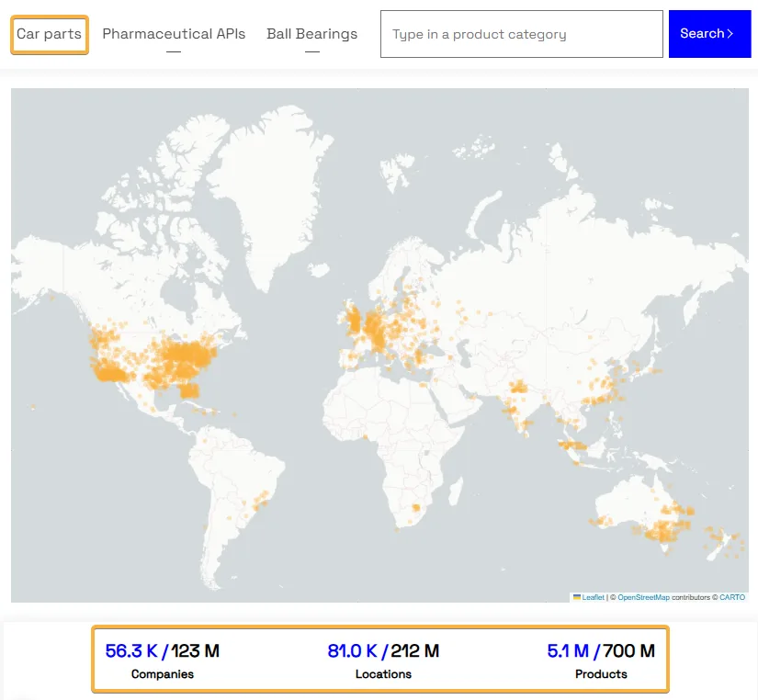758x700 pixels.
Task: Click the blue Search button
Action: [x=709, y=34]
